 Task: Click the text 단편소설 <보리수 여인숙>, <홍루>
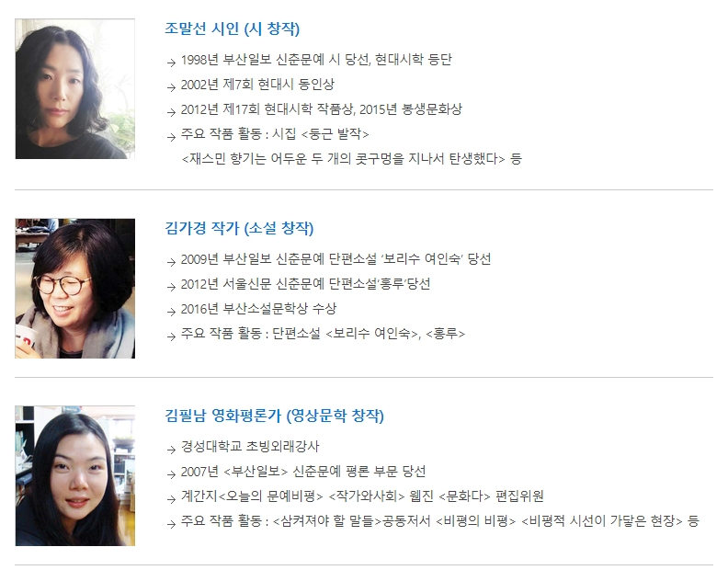(x=369, y=334)
